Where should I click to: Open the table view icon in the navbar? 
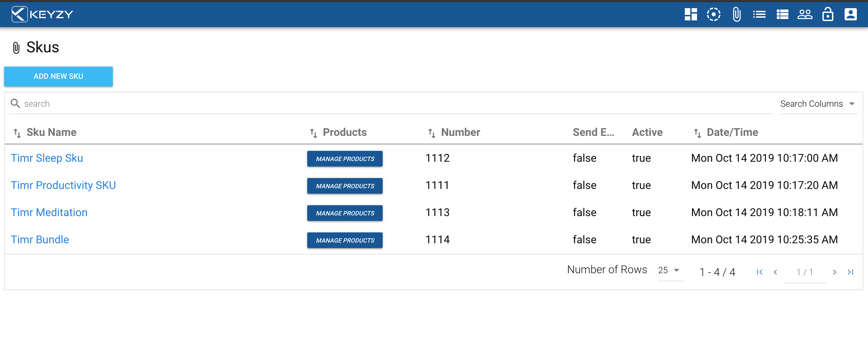click(x=782, y=14)
